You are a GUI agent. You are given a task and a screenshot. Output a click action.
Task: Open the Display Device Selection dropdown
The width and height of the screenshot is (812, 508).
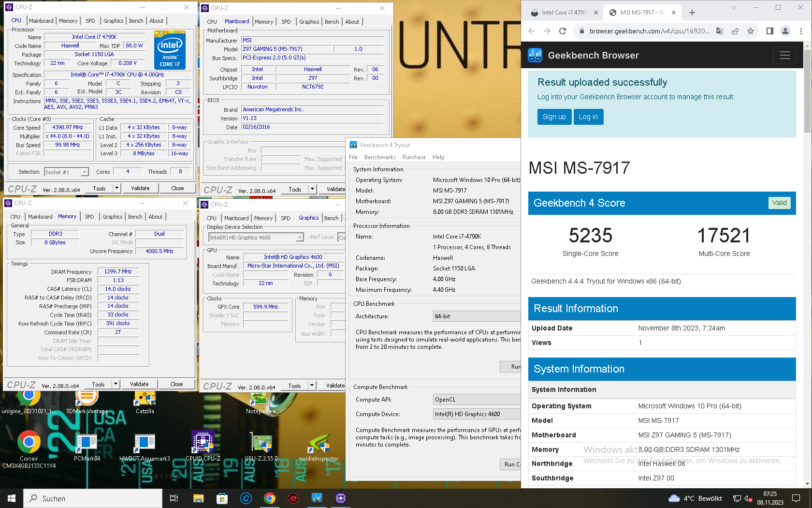click(256, 237)
